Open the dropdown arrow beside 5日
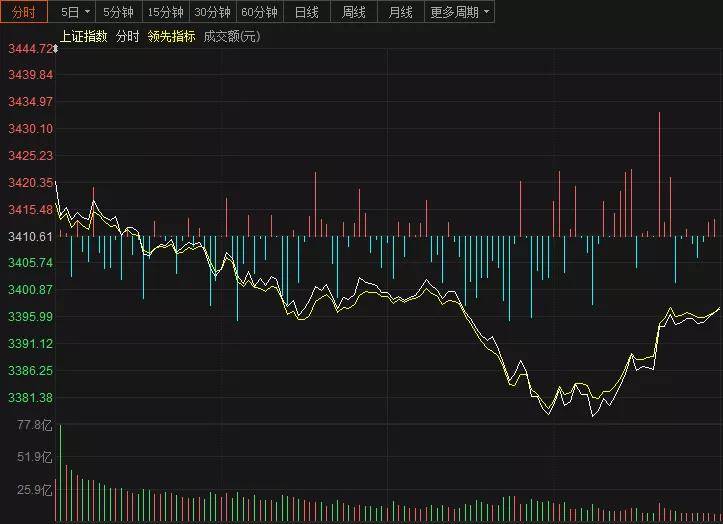 [87, 12]
